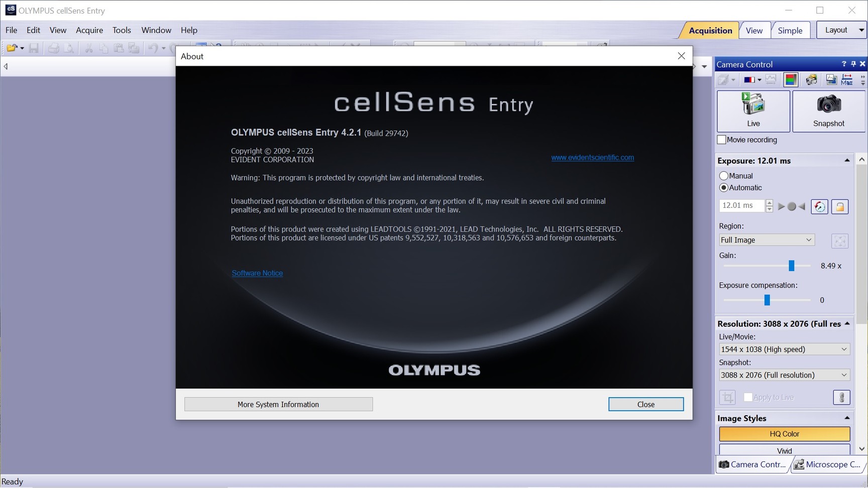
Task: Pin the Camera Control panel
Action: (x=853, y=64)
